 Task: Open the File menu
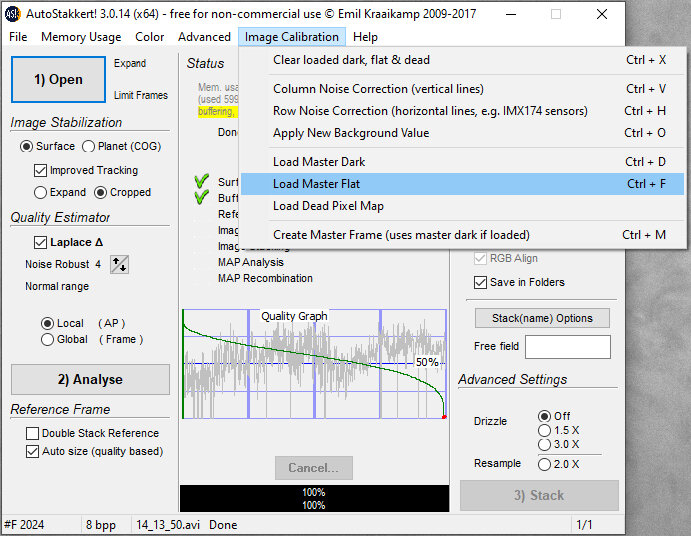coord(18,37)
